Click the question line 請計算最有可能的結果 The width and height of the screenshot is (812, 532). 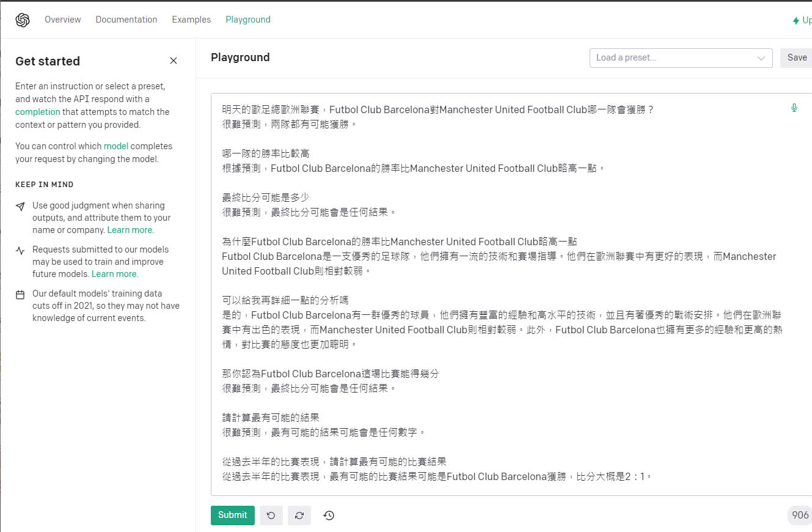point(271,418)
